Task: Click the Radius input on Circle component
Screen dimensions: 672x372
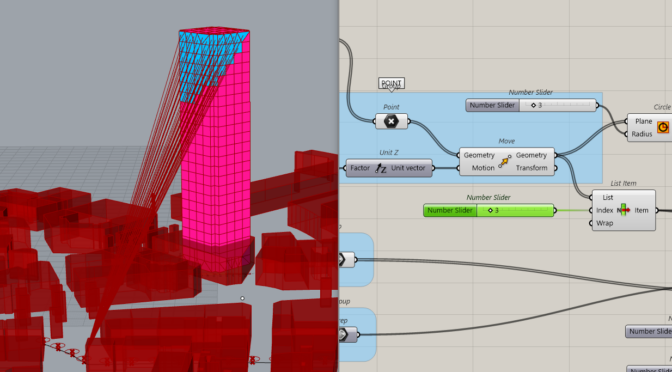Action: pos(642,134)
